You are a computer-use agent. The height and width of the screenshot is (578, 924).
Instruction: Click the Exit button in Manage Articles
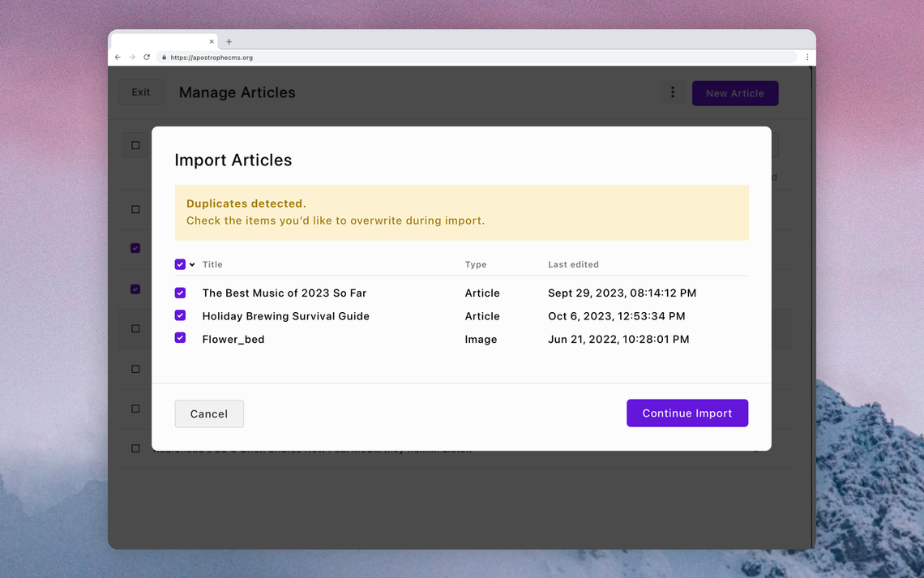coord(141,92)
